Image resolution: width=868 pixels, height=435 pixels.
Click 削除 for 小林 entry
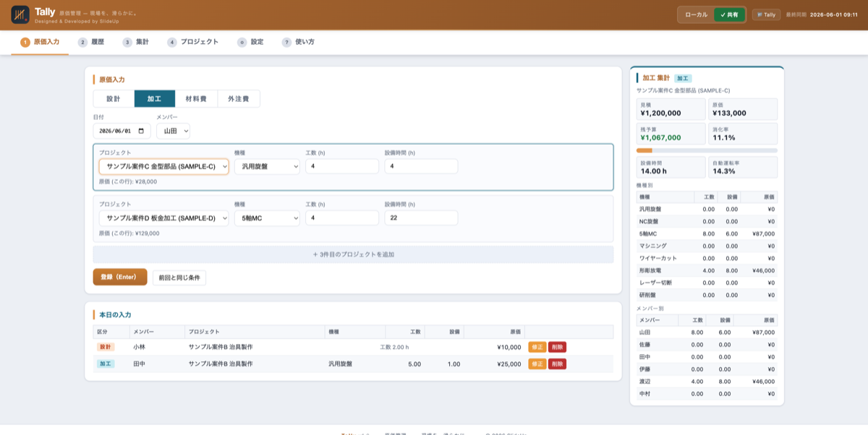(557, 347)
